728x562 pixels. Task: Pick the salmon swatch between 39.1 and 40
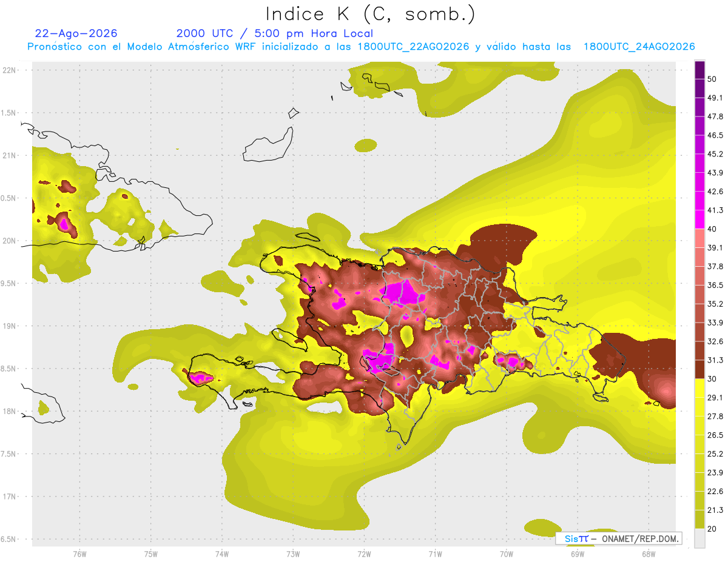coord(699,238)
